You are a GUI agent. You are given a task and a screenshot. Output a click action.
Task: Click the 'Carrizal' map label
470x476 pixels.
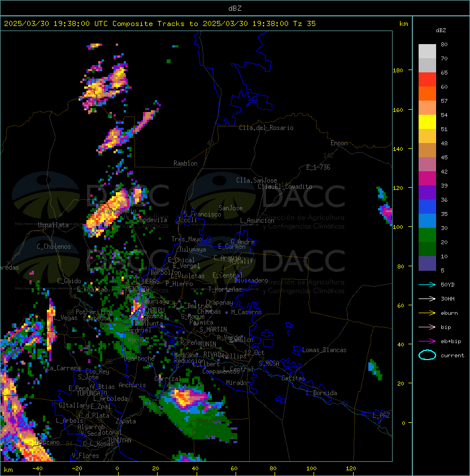tap(168, 379)
